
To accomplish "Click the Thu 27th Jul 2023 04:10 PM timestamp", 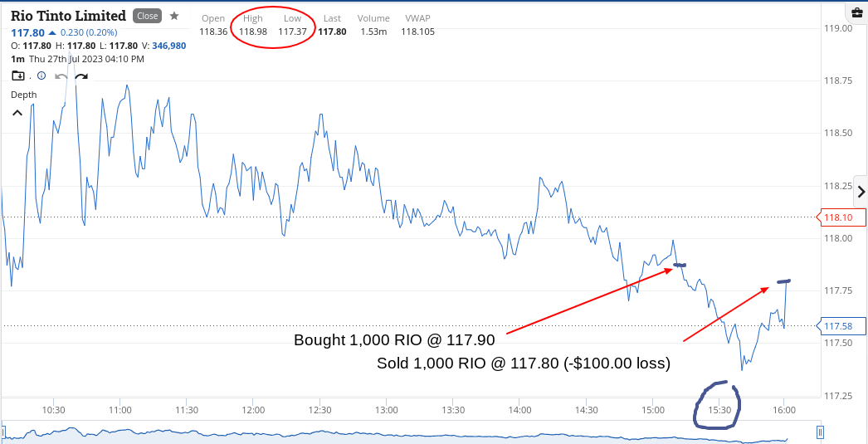I will point(87,59).
